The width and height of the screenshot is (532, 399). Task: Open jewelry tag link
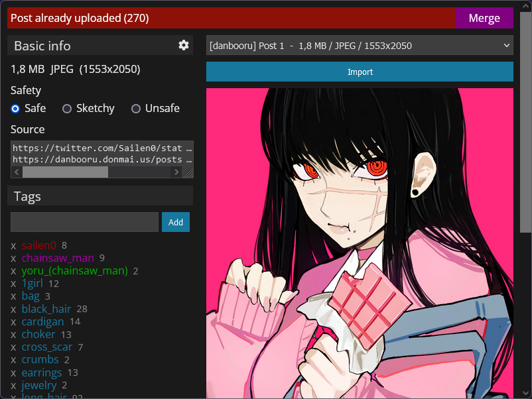[39, 385]
